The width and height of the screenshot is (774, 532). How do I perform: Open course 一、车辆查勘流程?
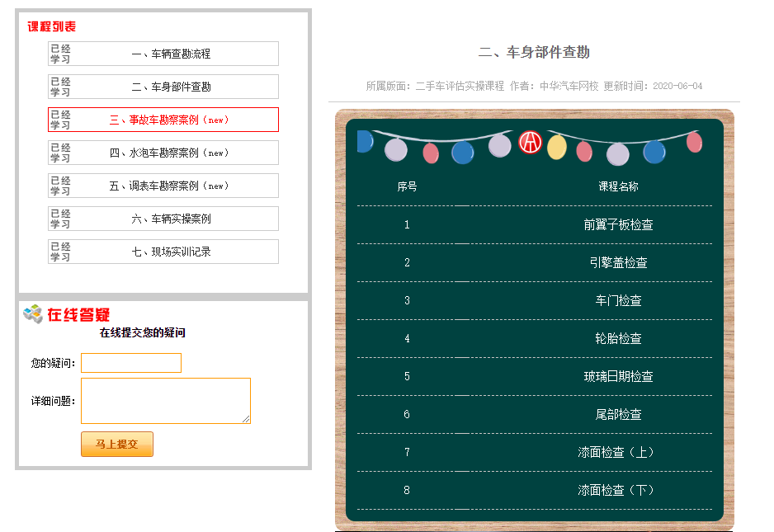click(x=171, y=54)
